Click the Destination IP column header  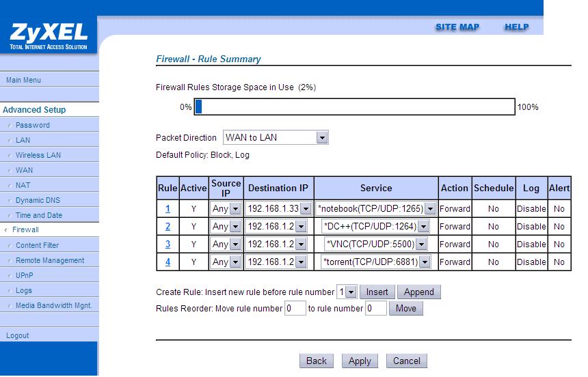pyautogui.click(x=278, y=188)
